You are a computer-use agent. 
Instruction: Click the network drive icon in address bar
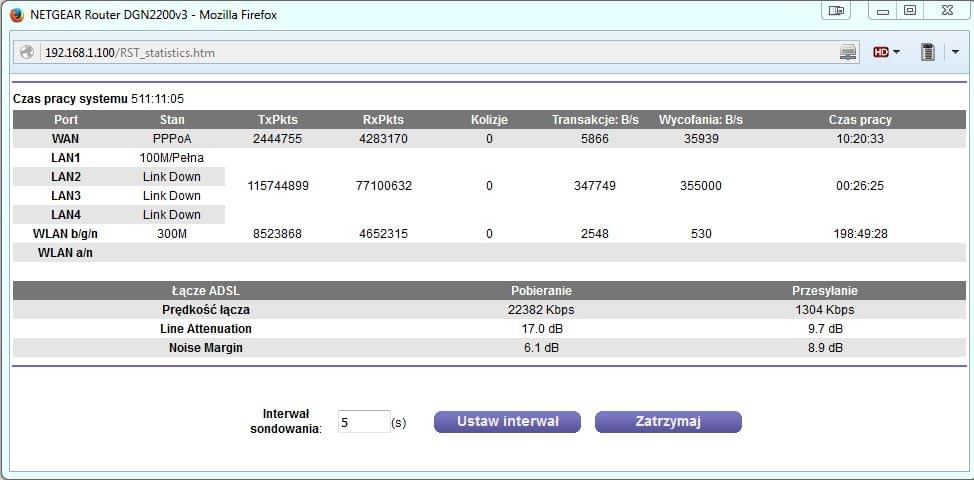click(848, 53)
